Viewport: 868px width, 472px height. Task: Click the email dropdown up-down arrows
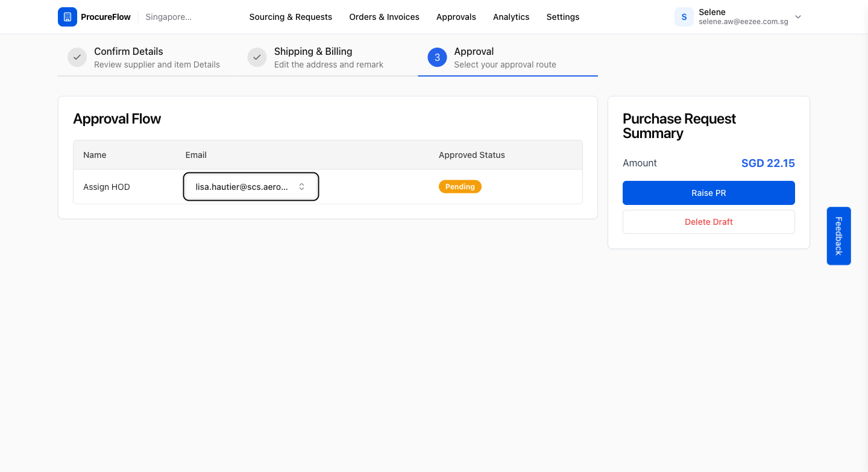click(302, 187)
